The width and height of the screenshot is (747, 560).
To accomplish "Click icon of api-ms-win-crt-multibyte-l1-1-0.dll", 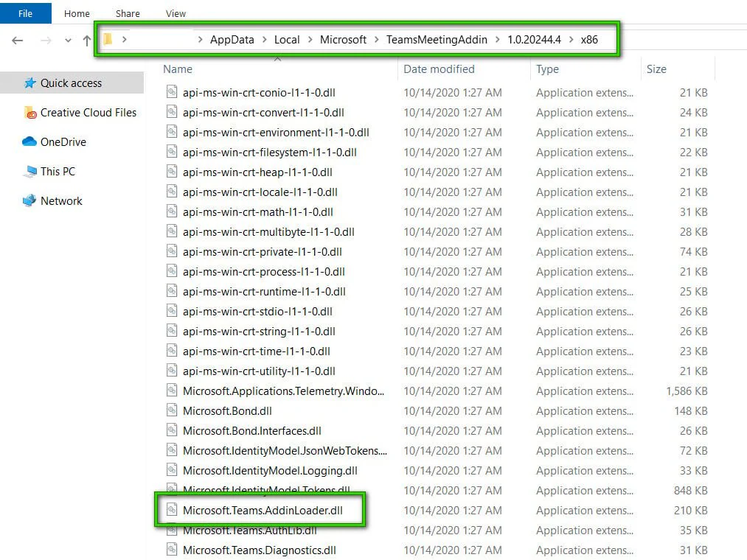I will tap(172, 231).
